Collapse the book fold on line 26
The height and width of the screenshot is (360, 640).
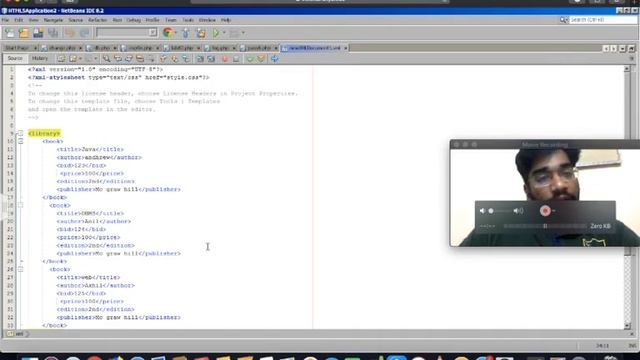tap(20, 269)
